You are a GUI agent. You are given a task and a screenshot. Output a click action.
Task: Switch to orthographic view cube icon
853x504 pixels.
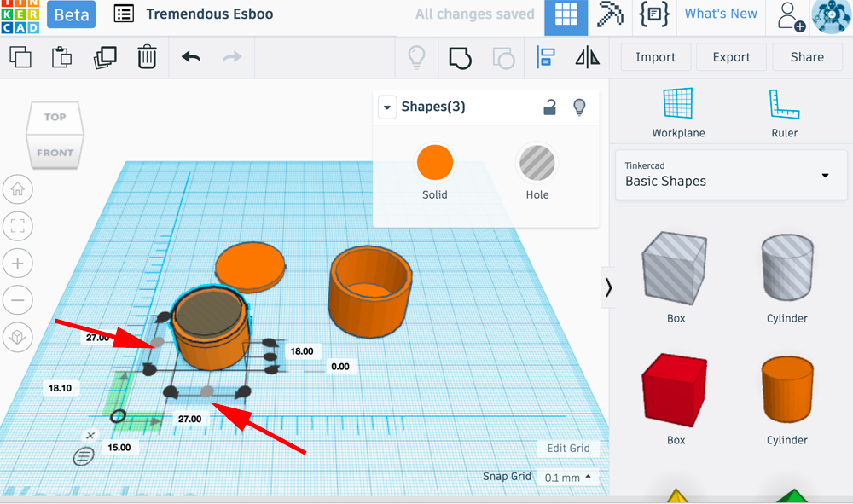pyautogui.click(x=17, y=337)
